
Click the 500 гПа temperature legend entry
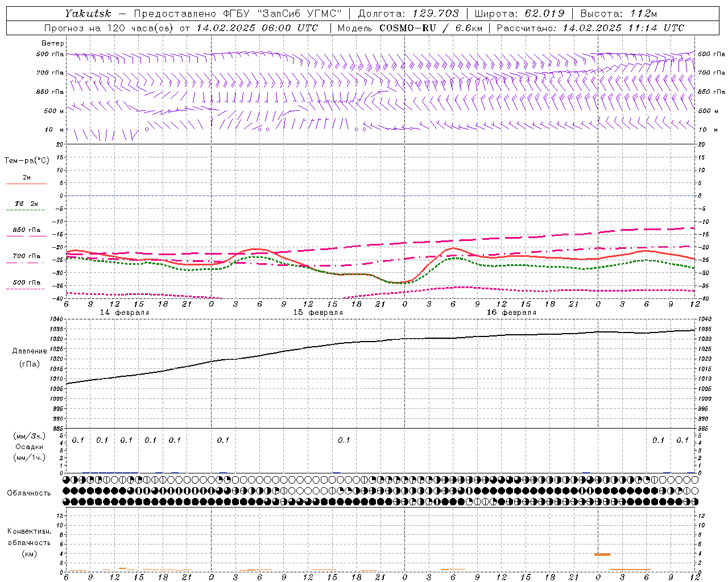tap(26, 282)
